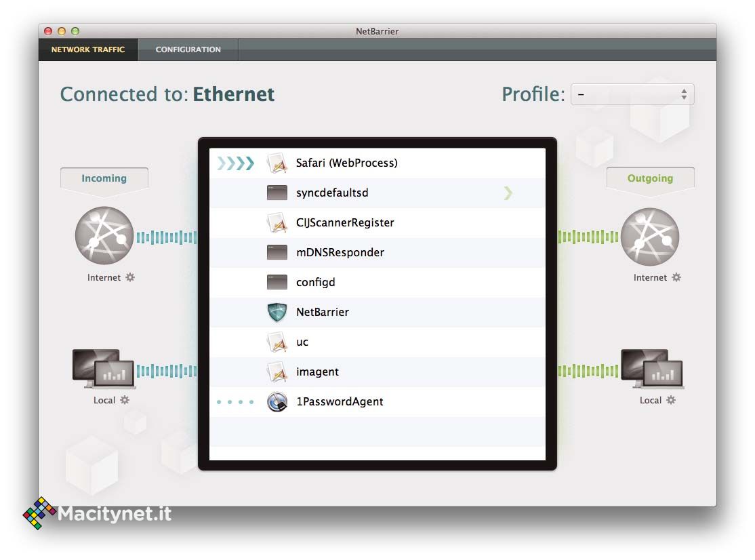Open incoming Internet gear settings

(x=130, y=277)
